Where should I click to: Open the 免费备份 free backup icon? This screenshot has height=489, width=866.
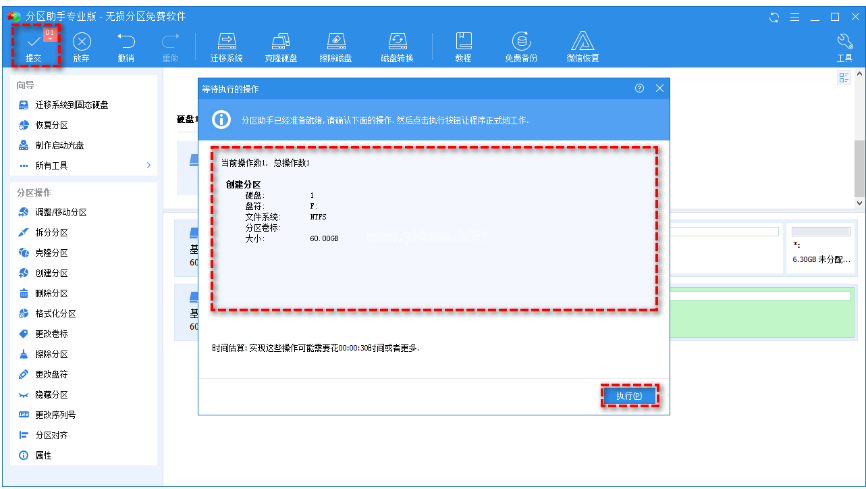(x=520, y=46)
